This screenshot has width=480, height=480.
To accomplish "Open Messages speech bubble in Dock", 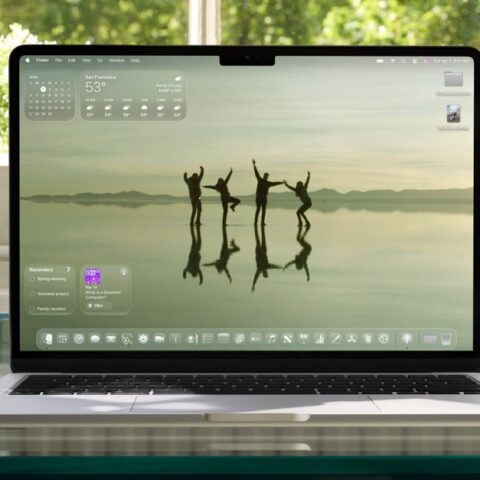I will coord(95,339).
